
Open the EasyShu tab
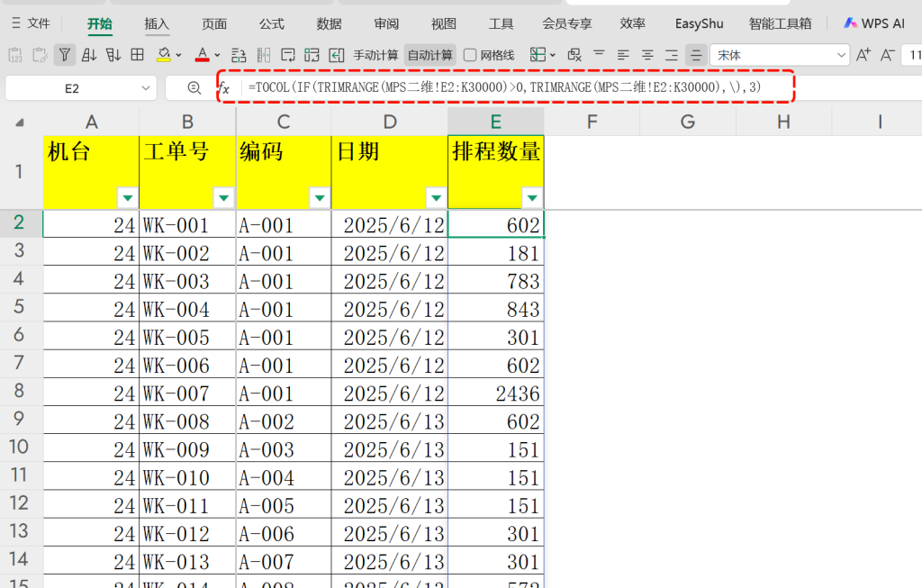tap(699, 23)
